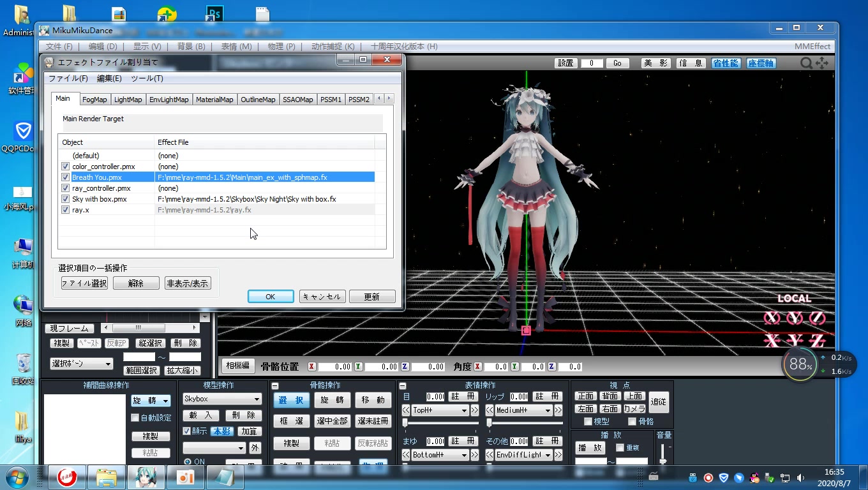The image size is (868, 490).
Task: Uncheck the Sky with box.pmx checkbox
Action: (x=65, y=199)
